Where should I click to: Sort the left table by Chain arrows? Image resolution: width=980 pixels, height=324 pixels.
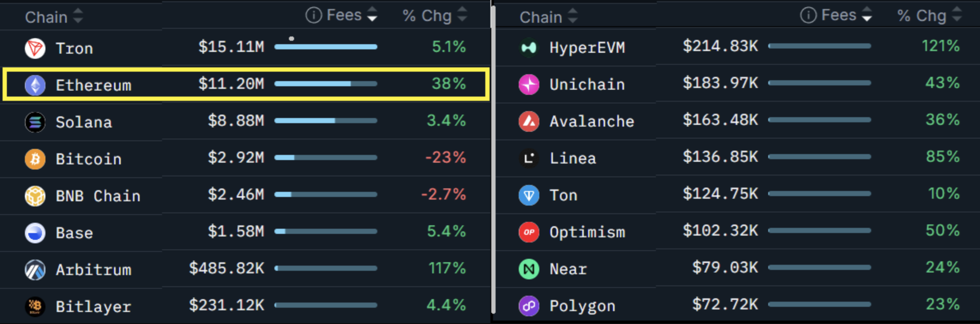(x=78, y=16)
